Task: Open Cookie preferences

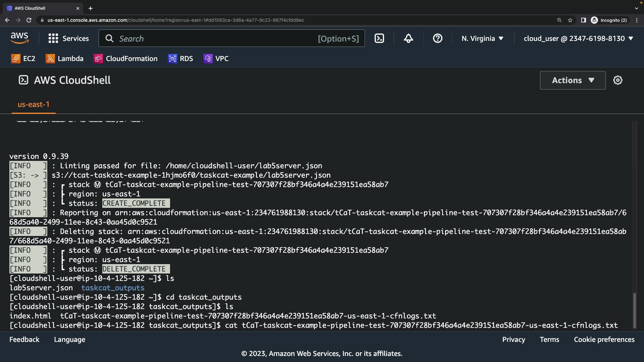Action: (604, 340)
